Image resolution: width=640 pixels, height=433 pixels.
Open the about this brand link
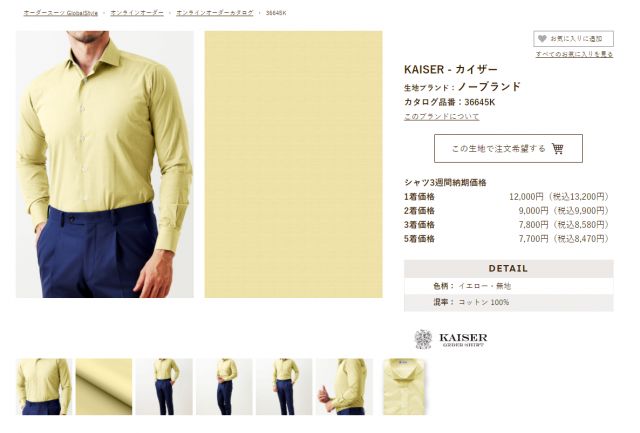441,117
